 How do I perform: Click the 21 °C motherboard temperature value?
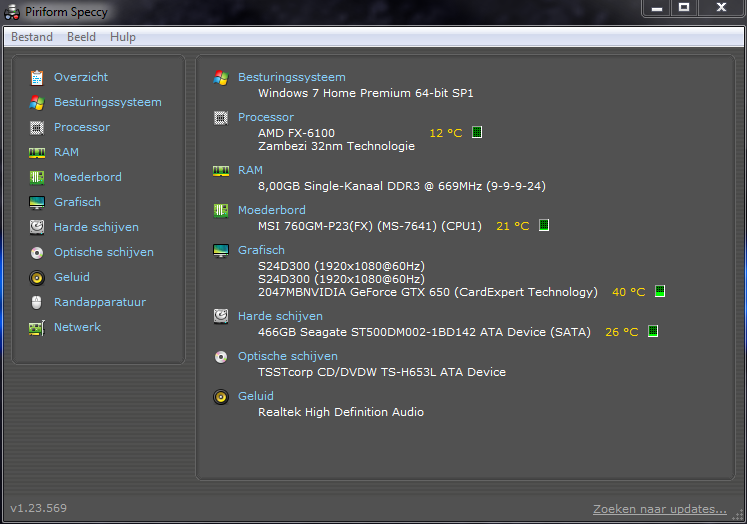(x=513, y=226)
